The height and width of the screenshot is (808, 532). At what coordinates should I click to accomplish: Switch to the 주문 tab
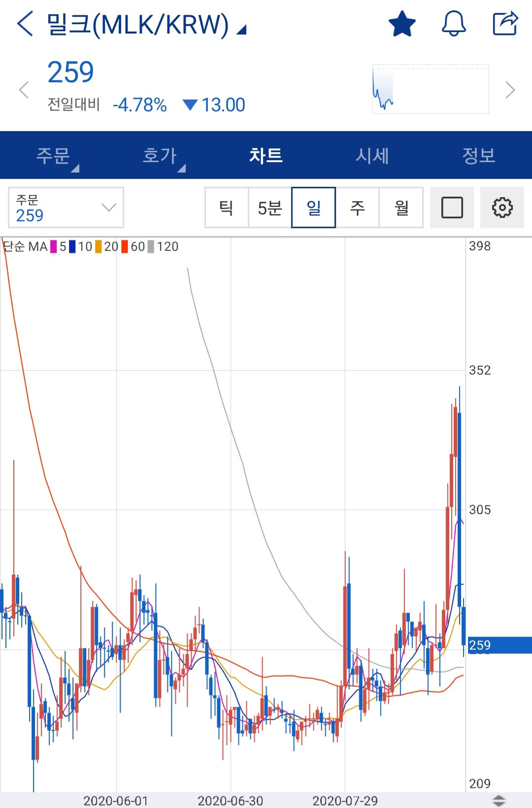(53, 155)
